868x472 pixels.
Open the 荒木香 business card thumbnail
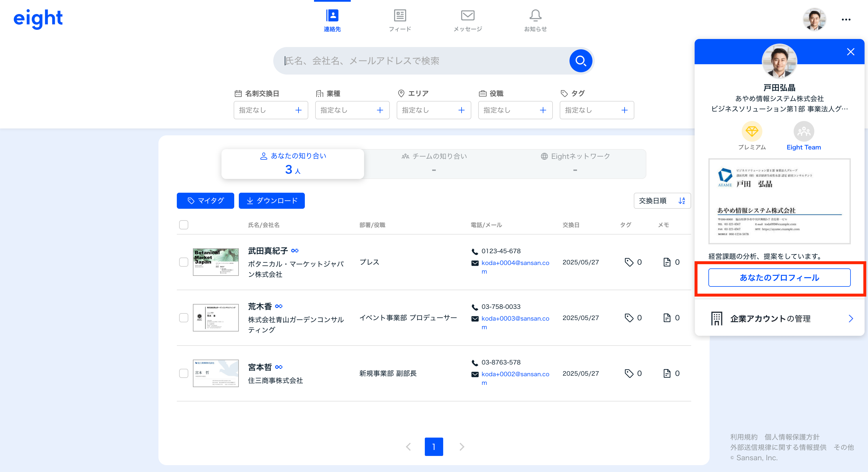216,317
